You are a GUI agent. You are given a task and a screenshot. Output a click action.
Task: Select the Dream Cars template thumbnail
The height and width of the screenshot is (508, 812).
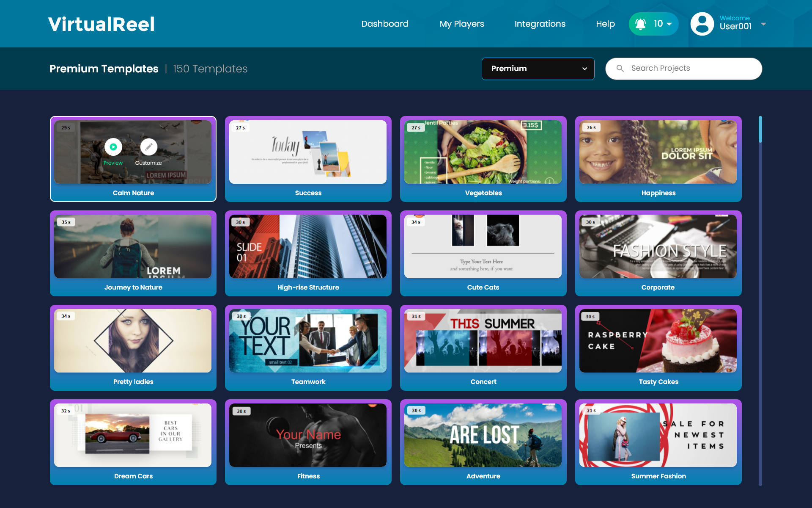click(133, 435)
